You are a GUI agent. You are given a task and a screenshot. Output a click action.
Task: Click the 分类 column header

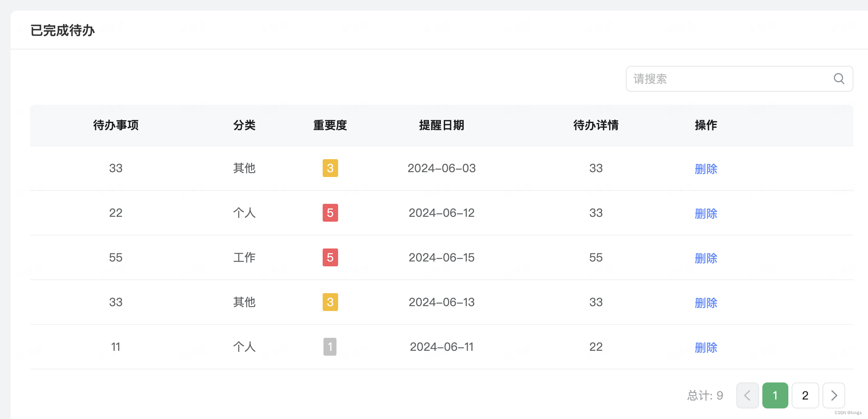point(244,125)
